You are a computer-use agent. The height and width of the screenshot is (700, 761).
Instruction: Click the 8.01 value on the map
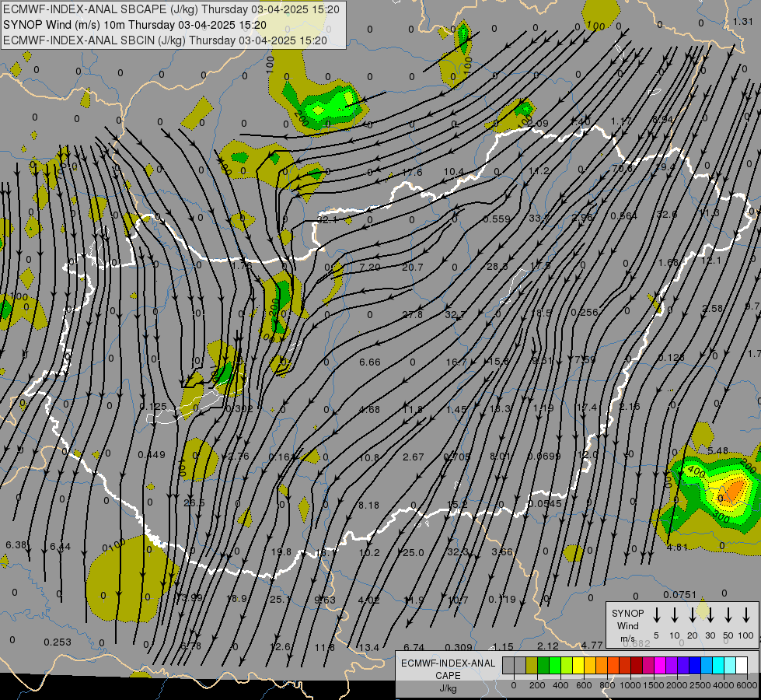[x=500, y=456]
